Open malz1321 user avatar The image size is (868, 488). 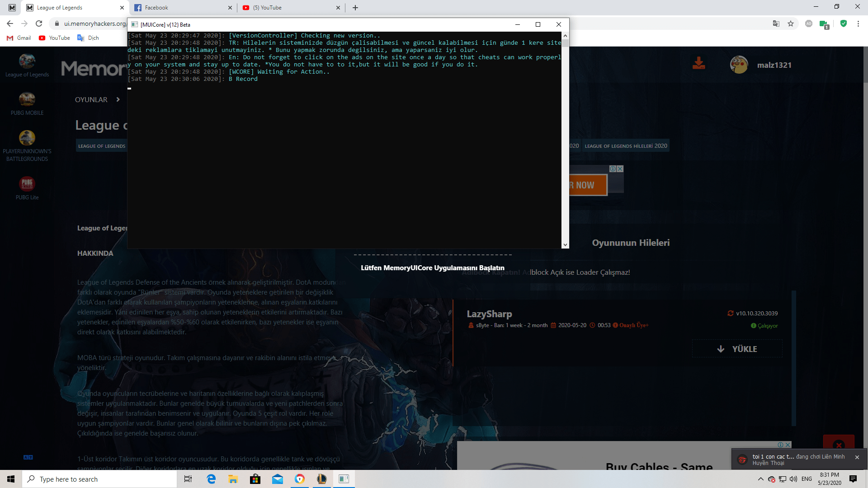coord(739,65)
